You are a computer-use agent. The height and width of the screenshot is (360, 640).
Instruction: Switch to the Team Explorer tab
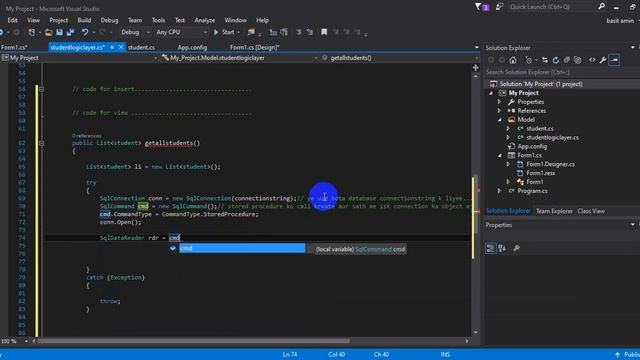554,211
